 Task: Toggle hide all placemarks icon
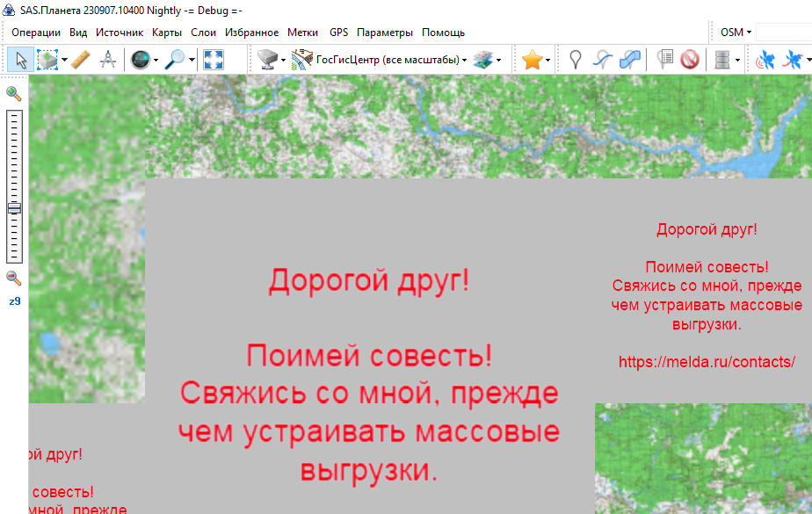tap(690, 60)
